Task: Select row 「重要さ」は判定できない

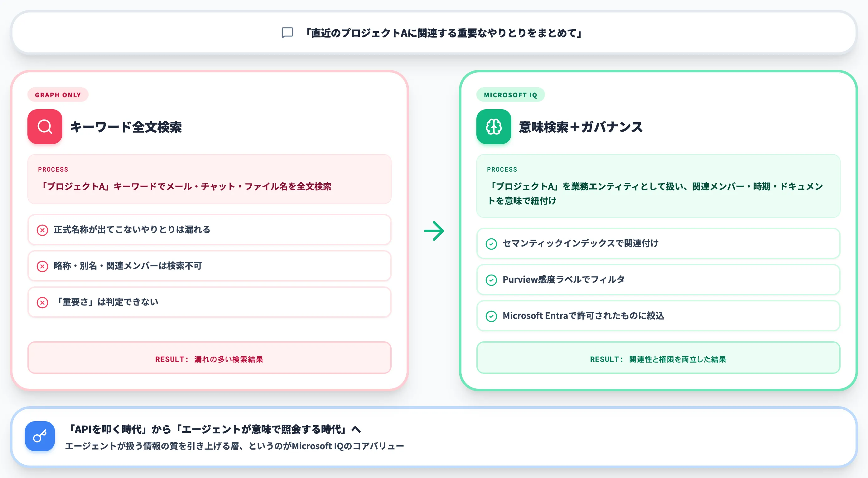Action: click(209, 302)
